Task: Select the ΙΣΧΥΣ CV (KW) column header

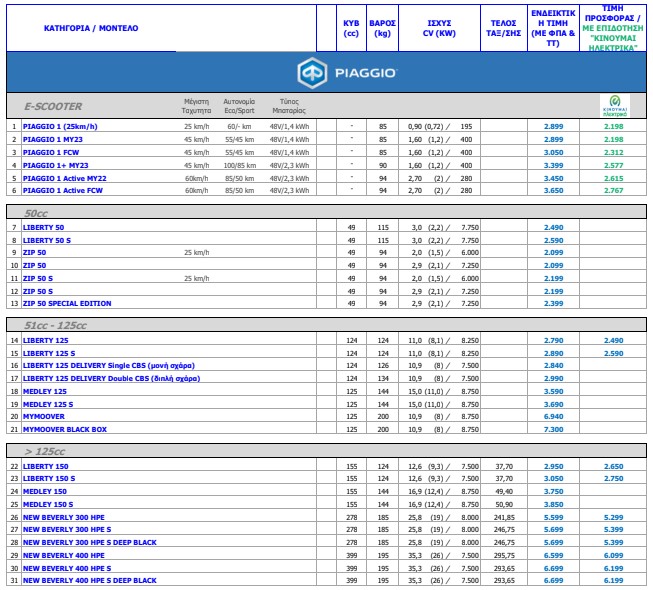Action: 439,28
